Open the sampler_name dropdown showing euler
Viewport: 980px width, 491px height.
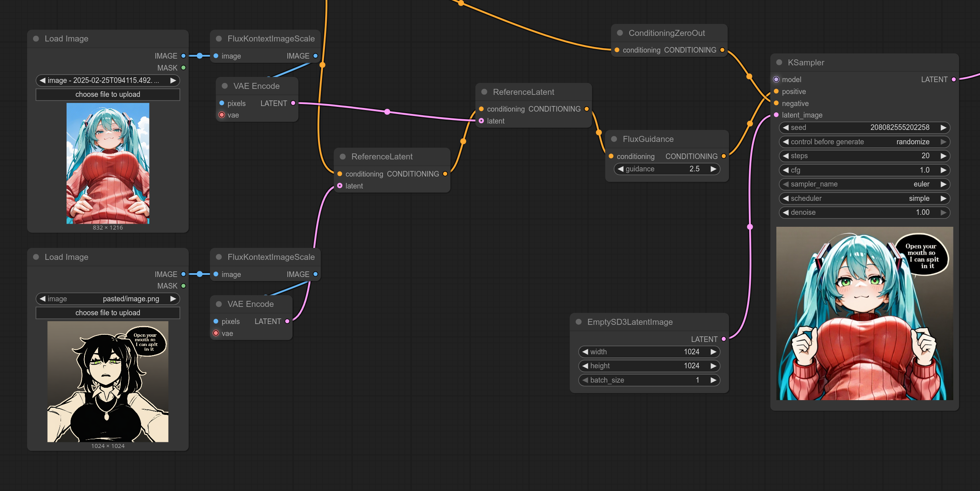click(x=864, y=184)
